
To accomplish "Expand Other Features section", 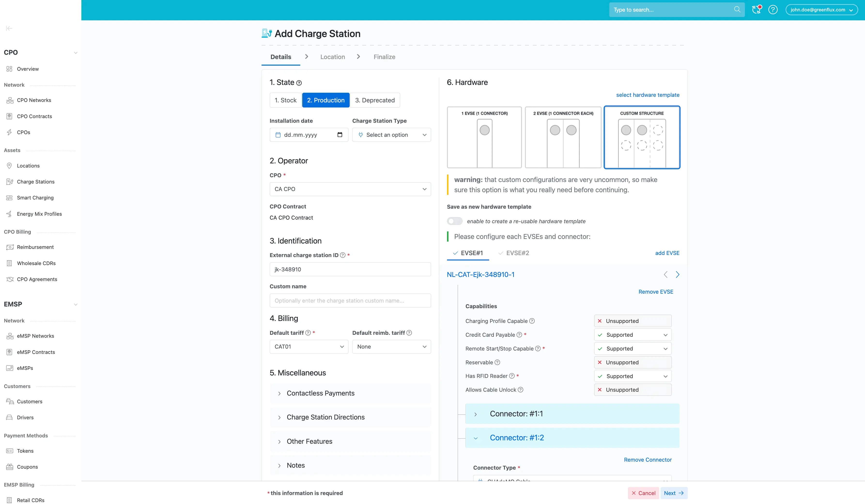I will point(350,442).
